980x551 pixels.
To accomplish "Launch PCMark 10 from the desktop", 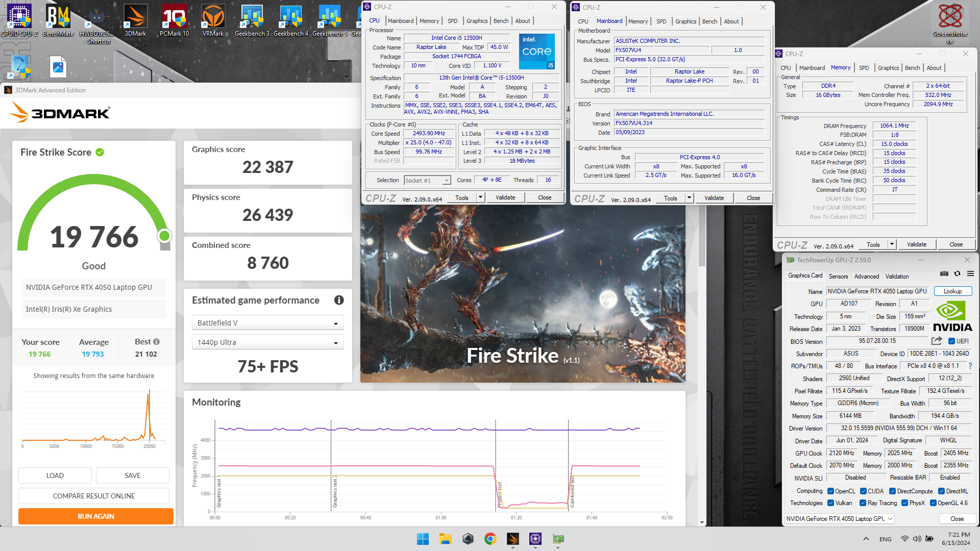I will [174, 20].
